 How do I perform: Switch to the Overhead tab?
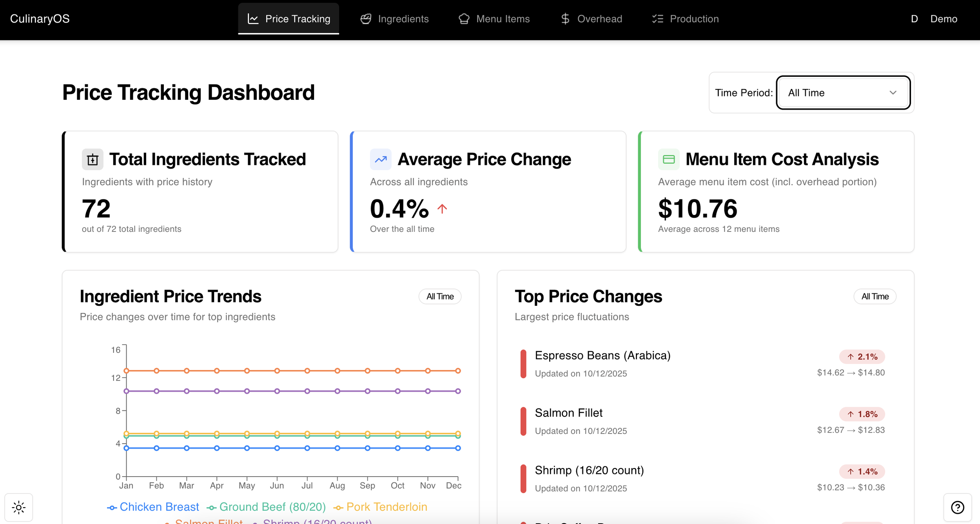[x=591, y=19]
